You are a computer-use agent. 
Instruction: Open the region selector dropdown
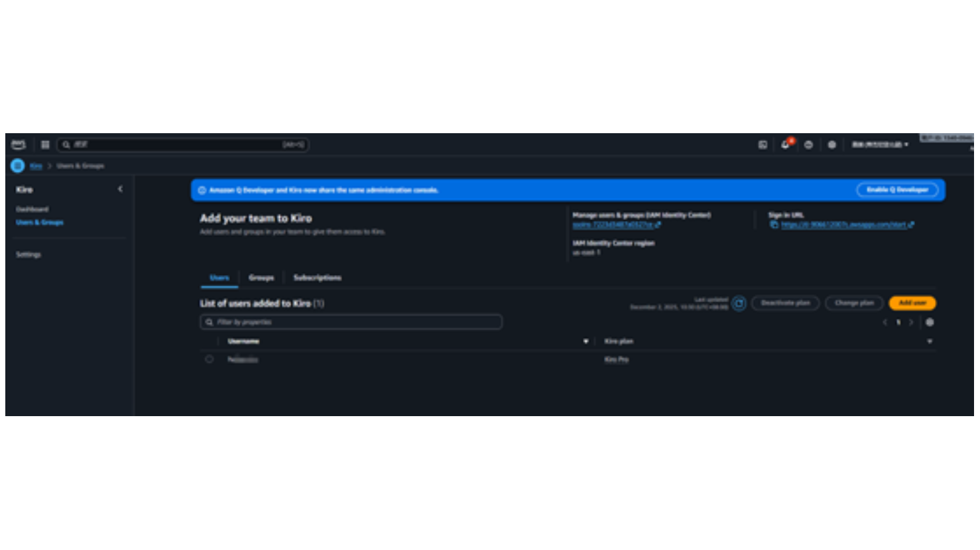(880, 144)
